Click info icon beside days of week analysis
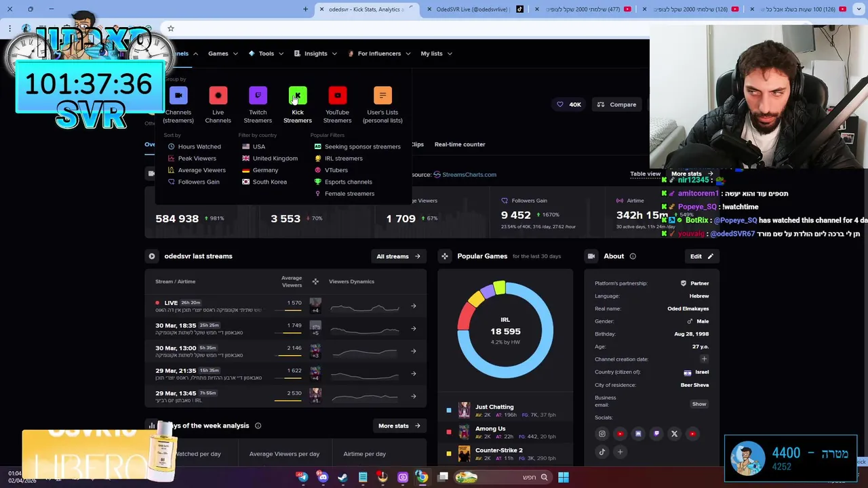 pos(258,426)
